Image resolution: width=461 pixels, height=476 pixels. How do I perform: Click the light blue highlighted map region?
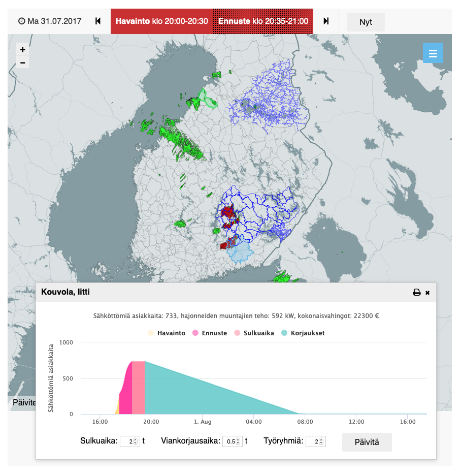click(x=241, y=252)
